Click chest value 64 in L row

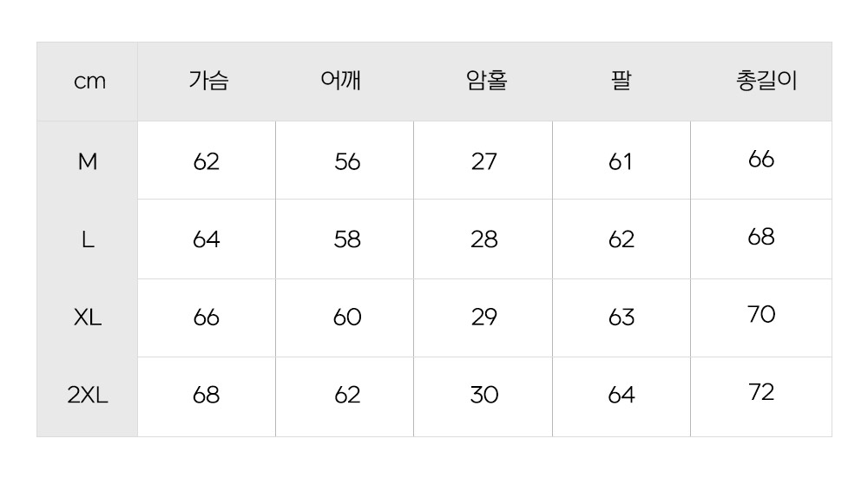(x=207, y=239)
